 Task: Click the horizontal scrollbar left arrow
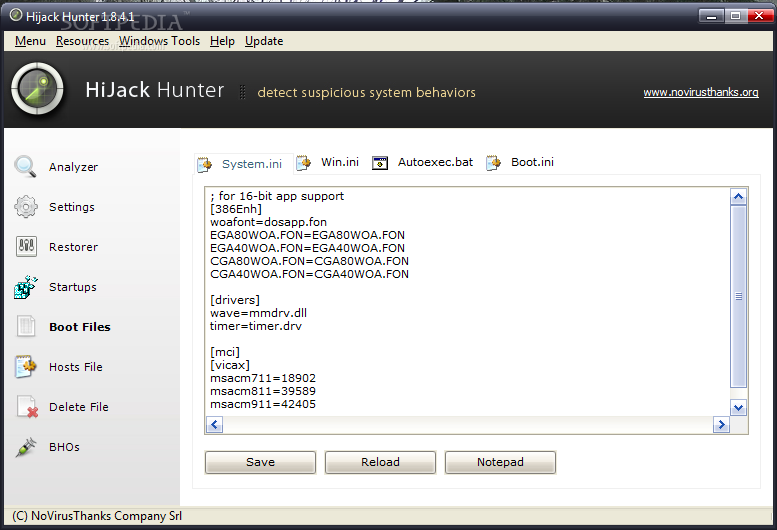click(x=214, y=424)
